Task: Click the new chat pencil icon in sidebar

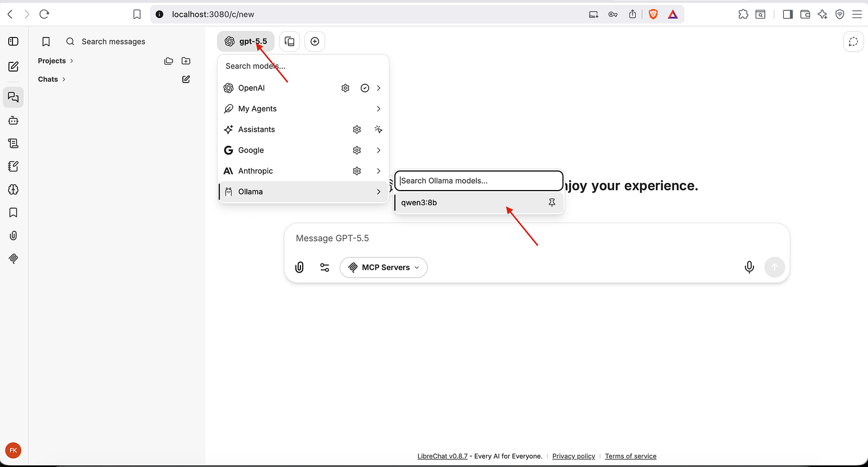Action: [x=14, y=66]
